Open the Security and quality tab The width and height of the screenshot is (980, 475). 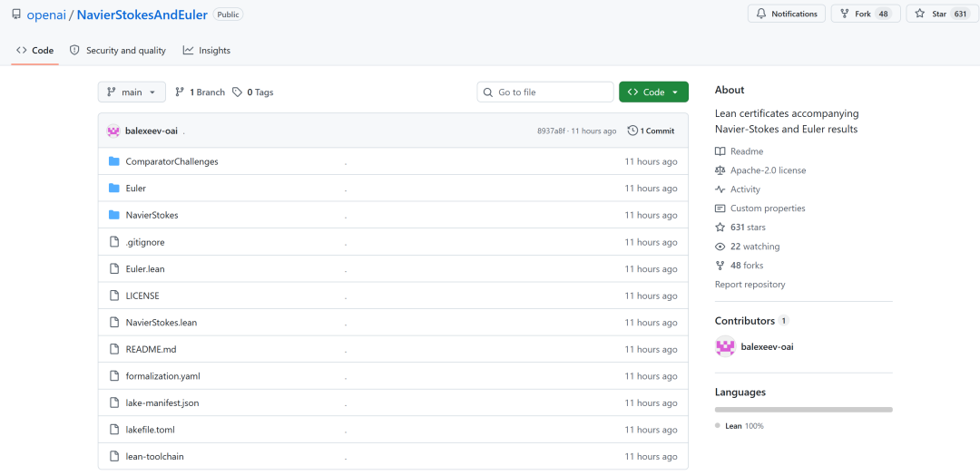click(x=117, y=51)
